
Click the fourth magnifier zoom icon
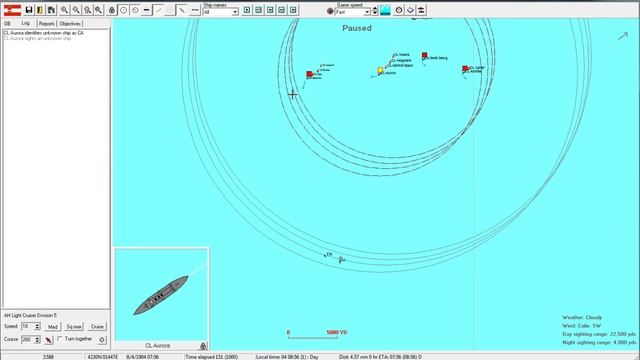(99, 10)
